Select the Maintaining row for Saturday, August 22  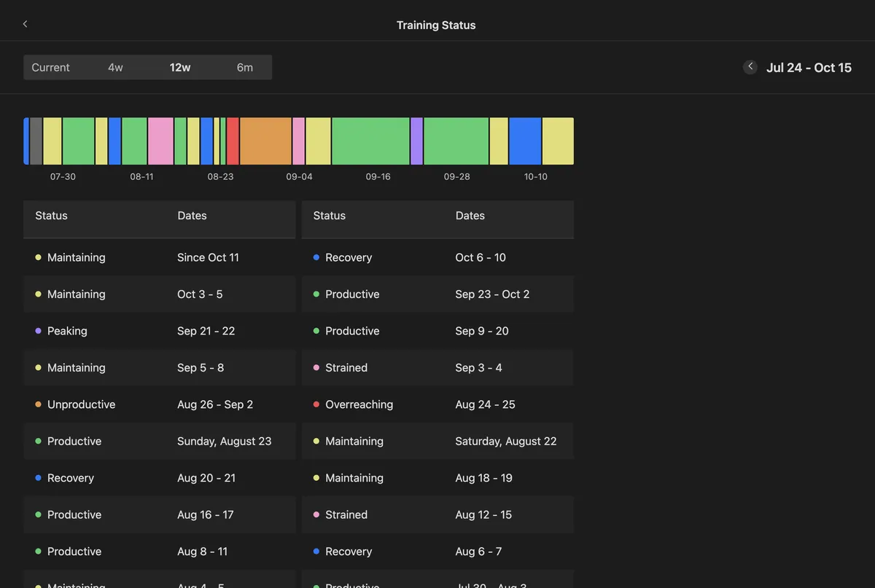pos(437,442)
